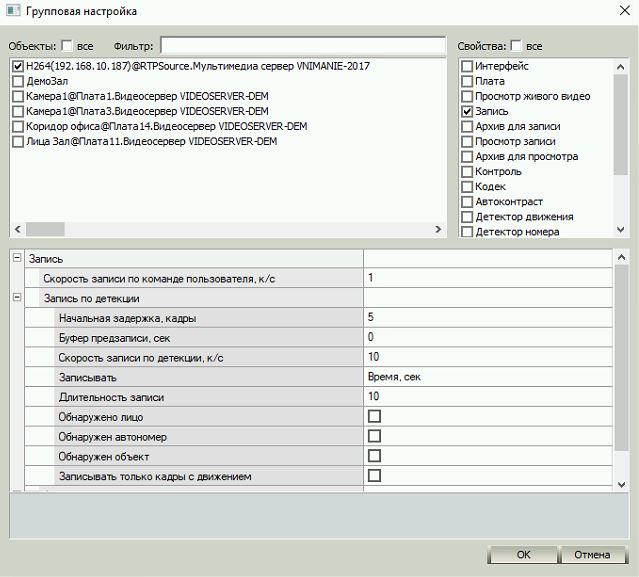
Task: Enable the Кодек property
Action: click(x=467, y=187)
